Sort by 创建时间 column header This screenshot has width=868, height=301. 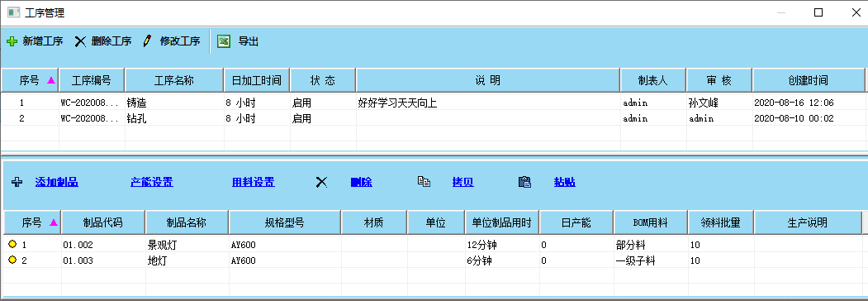tap(809, 80)
